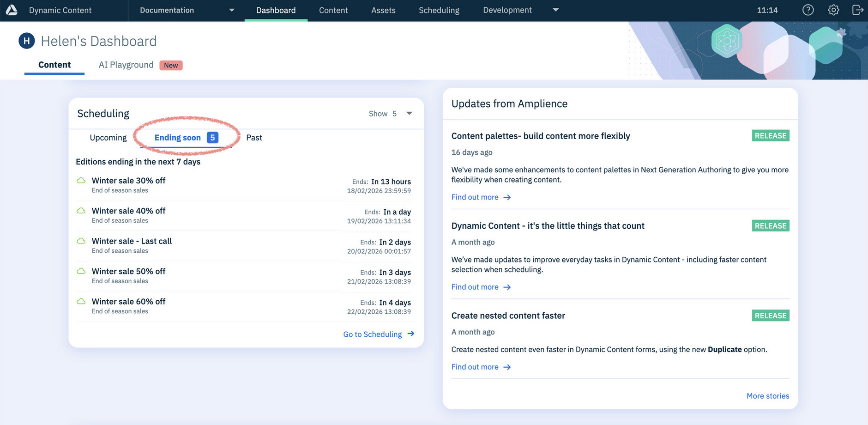Select the Winter sale - Last call edition
Screen dimensions: 868x425
[131, 241]
